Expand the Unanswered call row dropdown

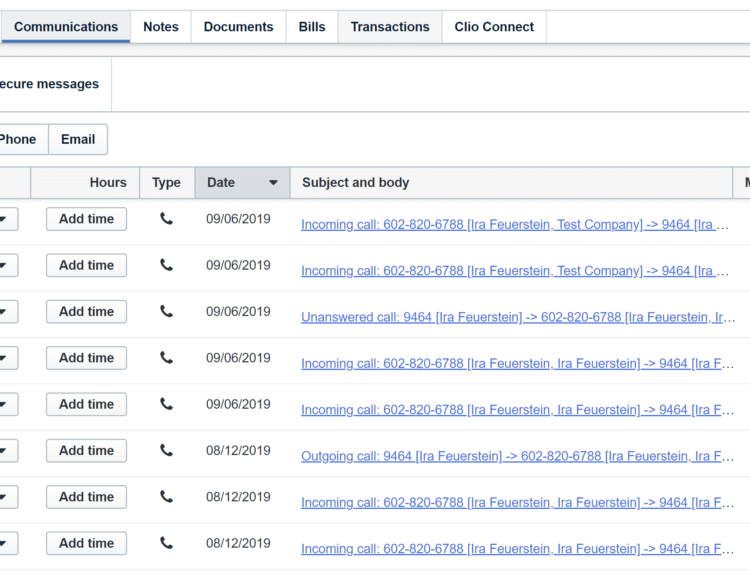pos(7,311)
